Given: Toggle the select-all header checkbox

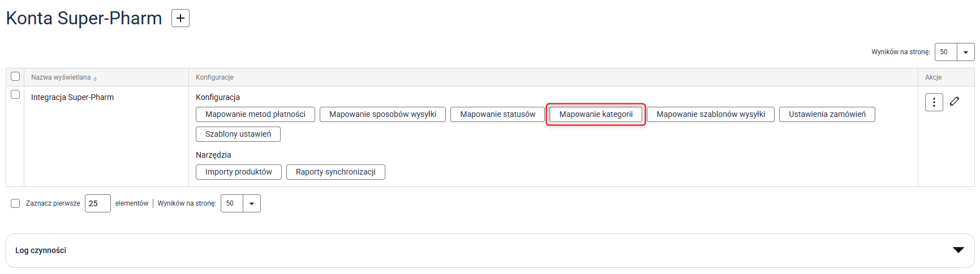Looking at the screenshot, I should point(15,77).
